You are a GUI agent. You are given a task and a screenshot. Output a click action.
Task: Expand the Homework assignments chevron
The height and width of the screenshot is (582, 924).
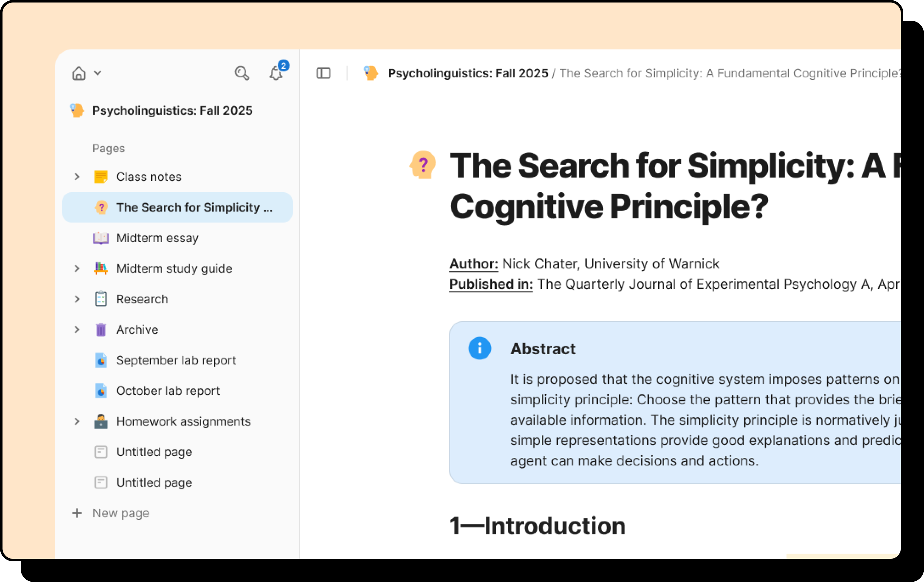(77, 421)
